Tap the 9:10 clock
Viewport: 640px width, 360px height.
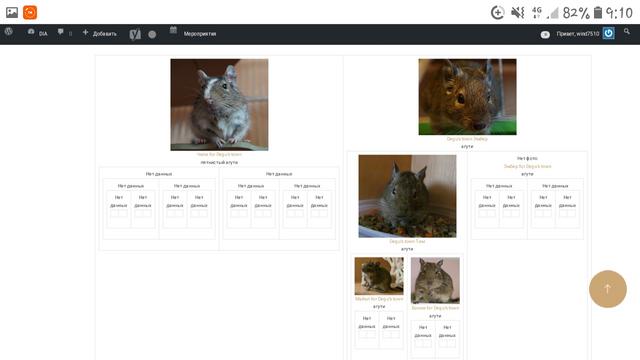(619, 13)
